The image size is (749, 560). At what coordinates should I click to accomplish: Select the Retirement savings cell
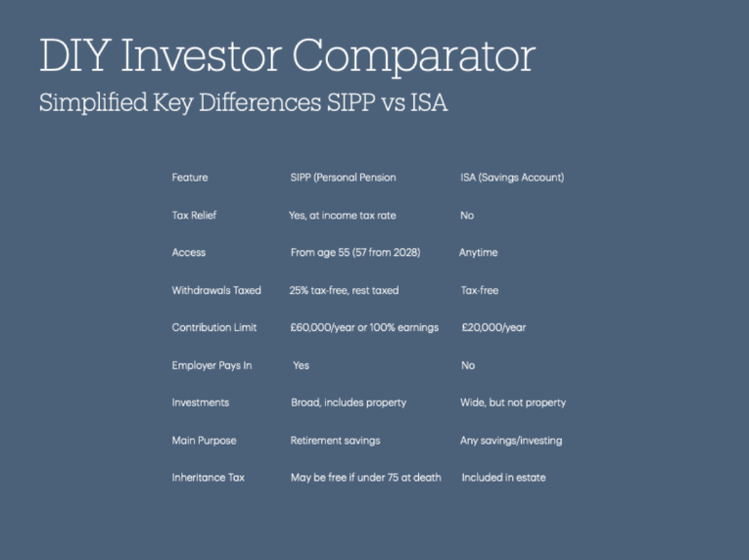coord(336,440)
